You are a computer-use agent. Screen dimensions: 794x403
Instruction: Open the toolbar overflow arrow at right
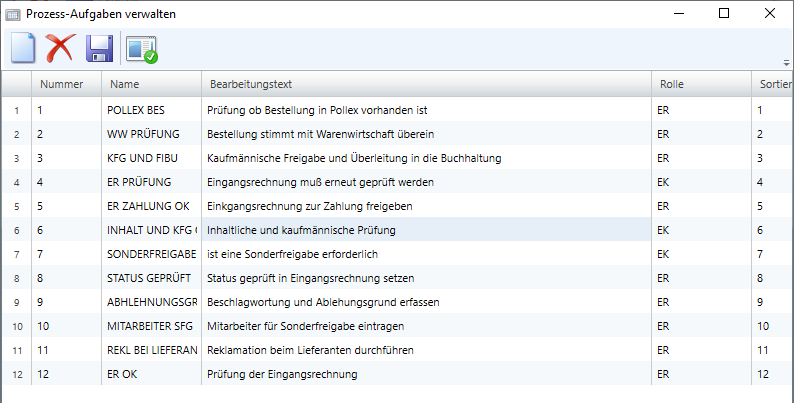786,62
